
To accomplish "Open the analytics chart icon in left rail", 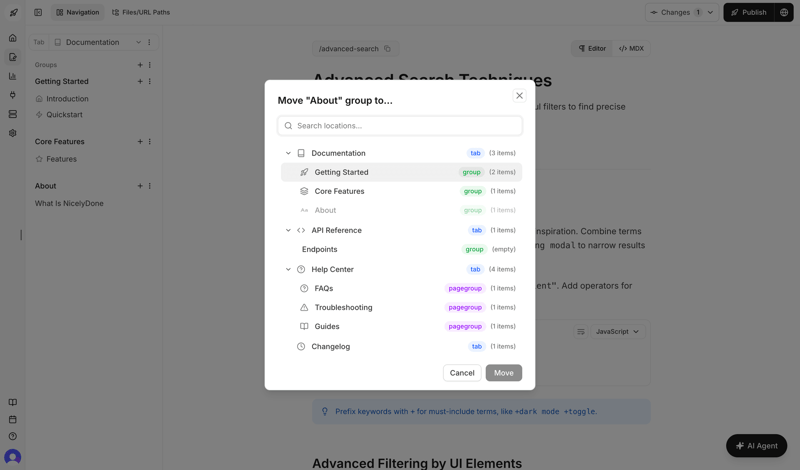I will [x=13, y=76].
